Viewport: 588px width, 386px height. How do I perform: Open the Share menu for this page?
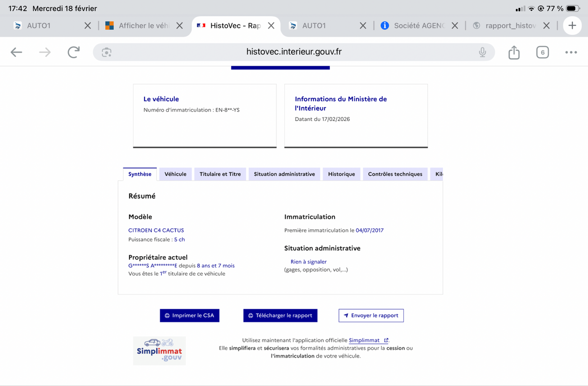(x=514, y=52)
